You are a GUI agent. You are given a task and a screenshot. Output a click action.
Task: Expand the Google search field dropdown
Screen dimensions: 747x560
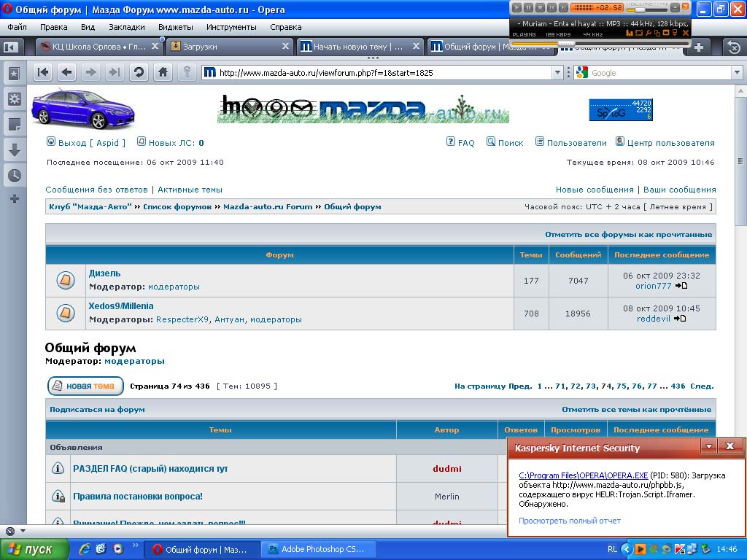[737, 73]
